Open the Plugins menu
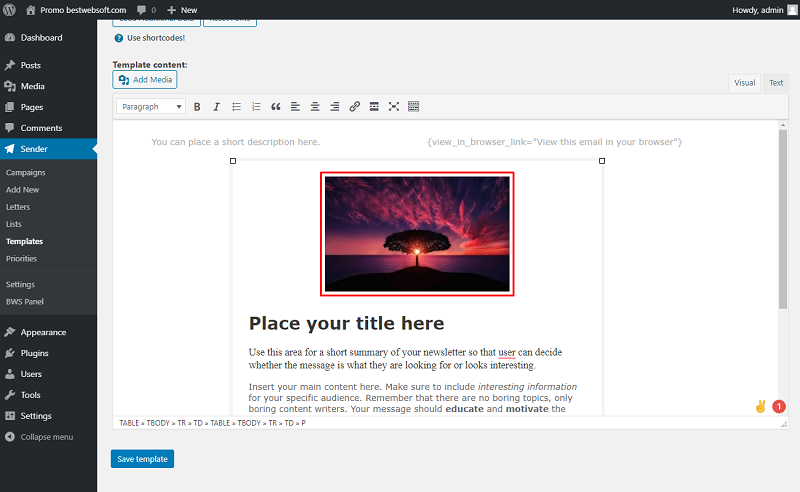 pos(48,353)
